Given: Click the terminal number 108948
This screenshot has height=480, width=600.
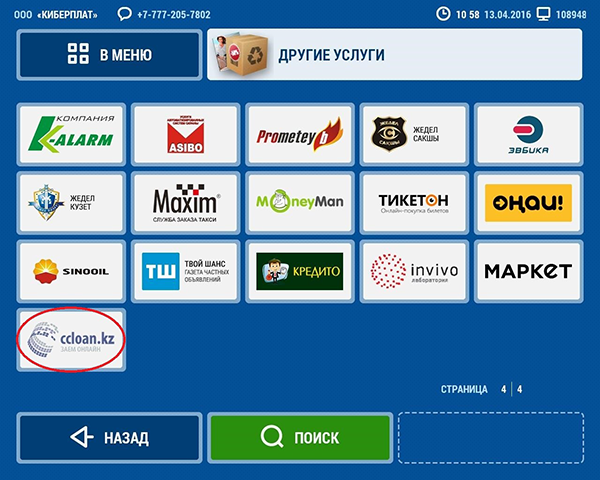Looking at the screenshot, I should pyautogui.click(x=571, y=15).
